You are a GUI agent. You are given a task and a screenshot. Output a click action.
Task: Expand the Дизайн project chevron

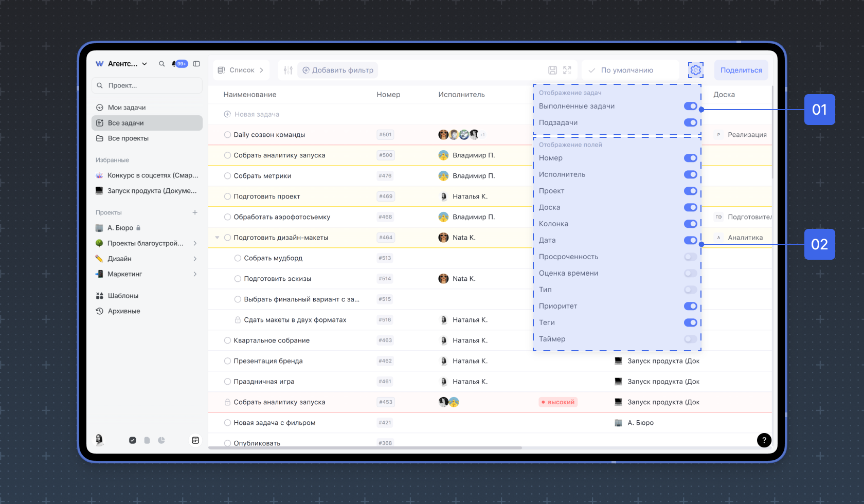click(x=195, y=259)
